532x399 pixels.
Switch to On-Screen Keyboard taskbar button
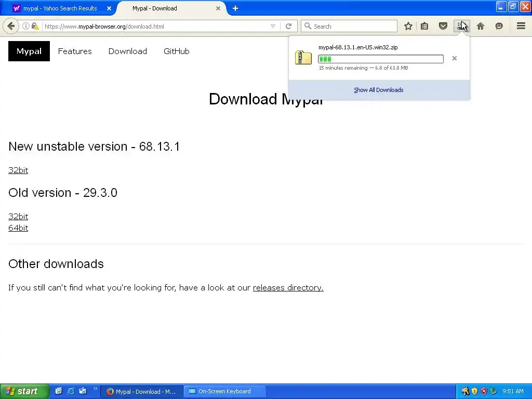pos(224,392)
